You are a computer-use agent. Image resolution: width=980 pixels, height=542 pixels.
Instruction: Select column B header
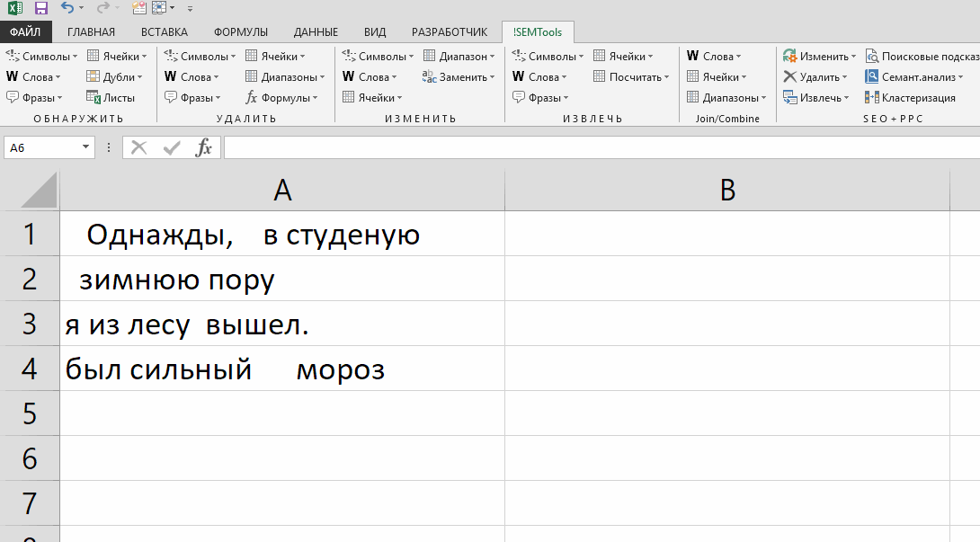726,191
